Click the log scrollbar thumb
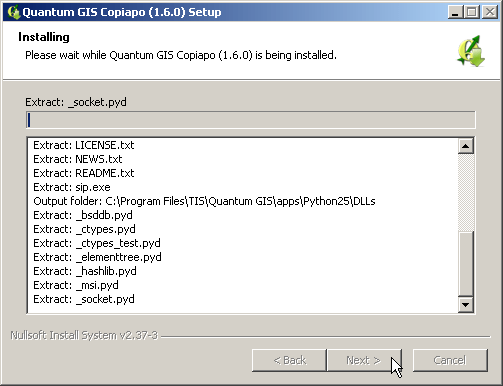The image size is (503, 386). pyautogui.click(x=466, y=263)
